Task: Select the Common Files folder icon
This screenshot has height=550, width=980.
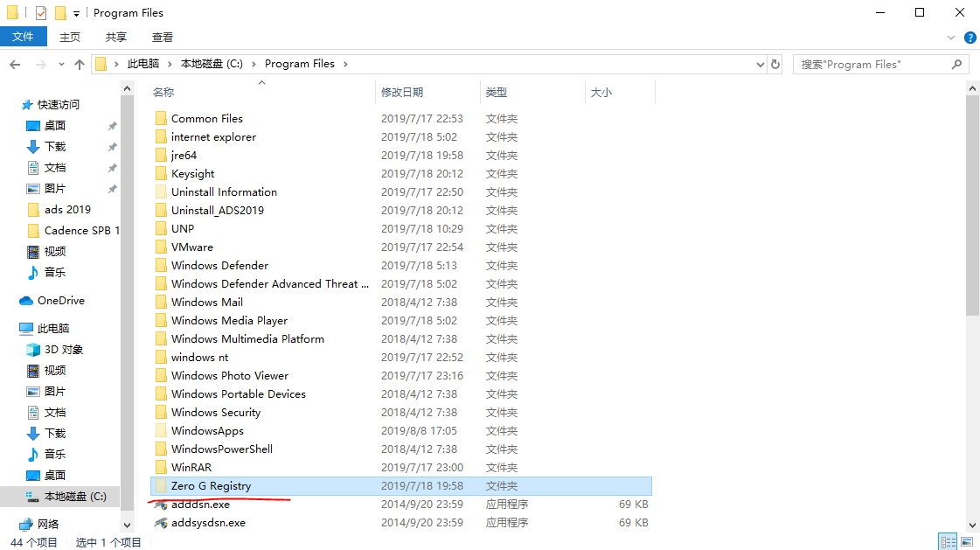Action: pyautogui.click(x=161, y=118)
